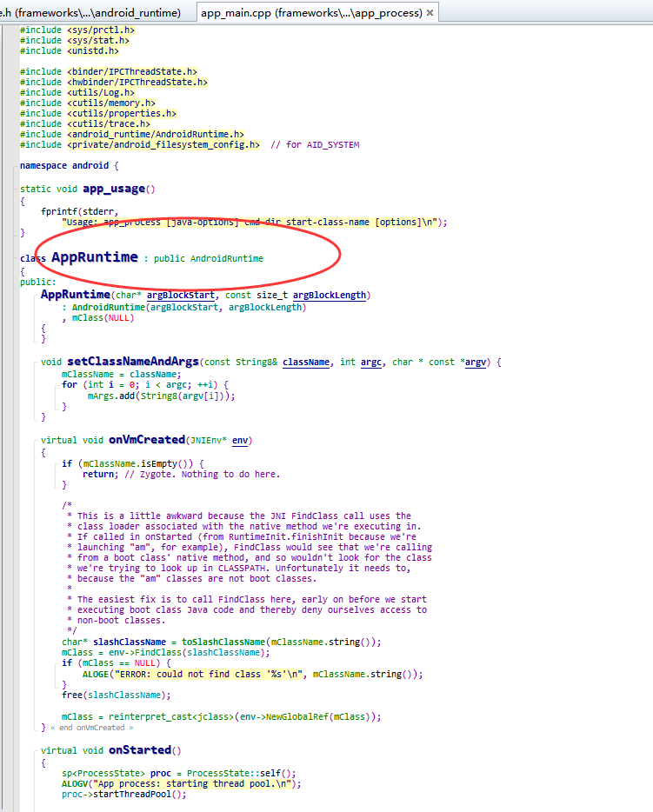Click the toSlashClassName function call
Screen dimensions: 653x812
click(223, 642)
